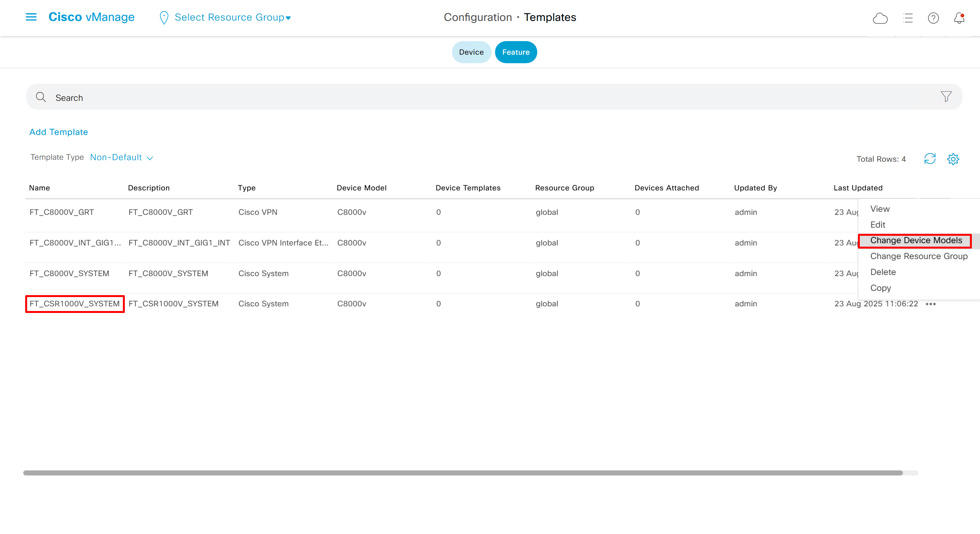The height and width of the screenshot is (534, 980).
Task: Switch to the Device tab
Action: [471, 52]
